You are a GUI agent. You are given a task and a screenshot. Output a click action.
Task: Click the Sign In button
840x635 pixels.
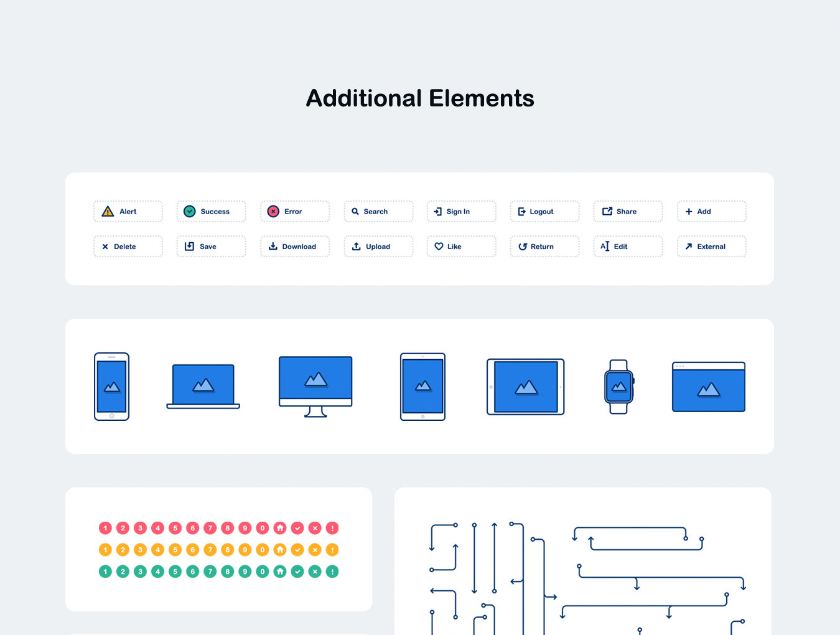[x=461, y=212]
